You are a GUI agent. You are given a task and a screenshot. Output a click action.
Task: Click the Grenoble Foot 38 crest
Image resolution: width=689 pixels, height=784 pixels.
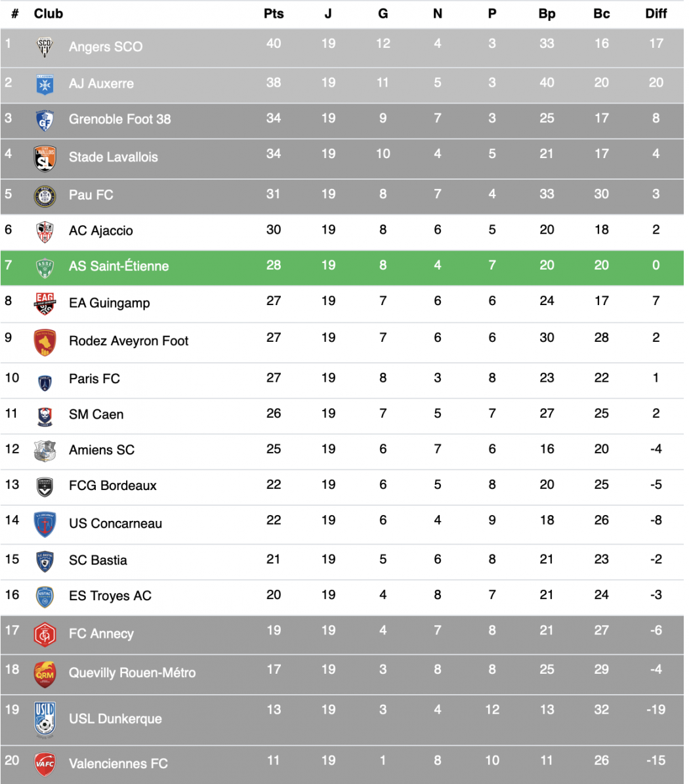tap(45, 120)
